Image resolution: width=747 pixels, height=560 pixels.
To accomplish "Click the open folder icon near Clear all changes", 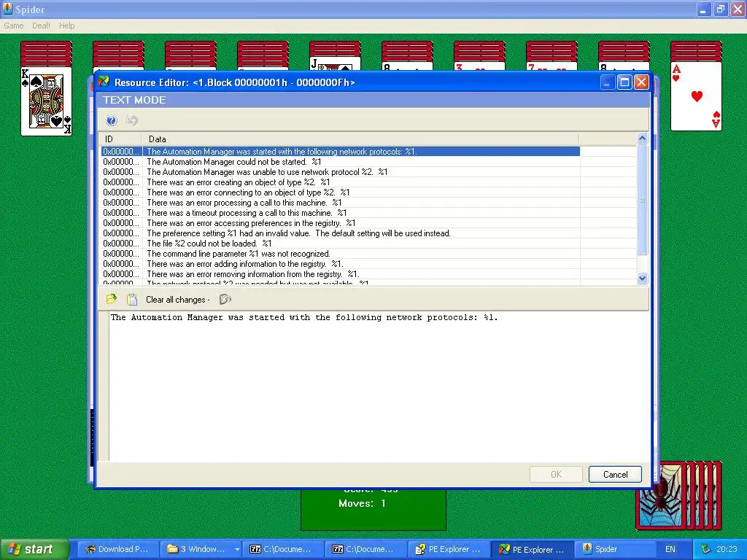I will [x=112, y=299].
